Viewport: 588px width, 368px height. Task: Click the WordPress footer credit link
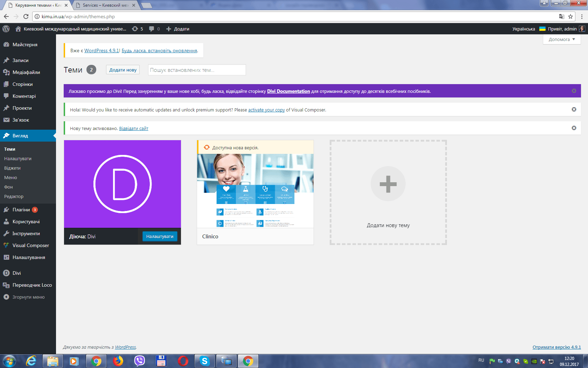(125, 347)
